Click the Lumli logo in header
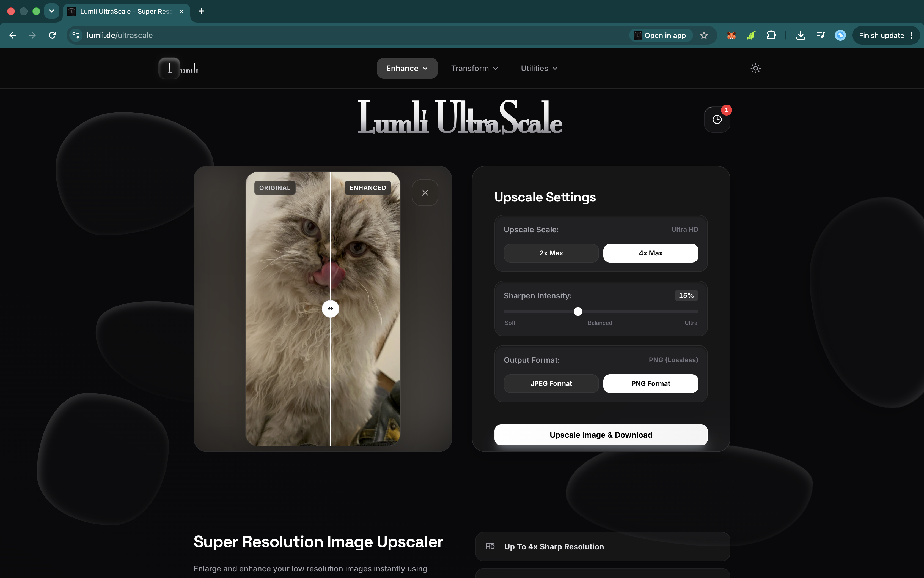 (x=179, y=69)
